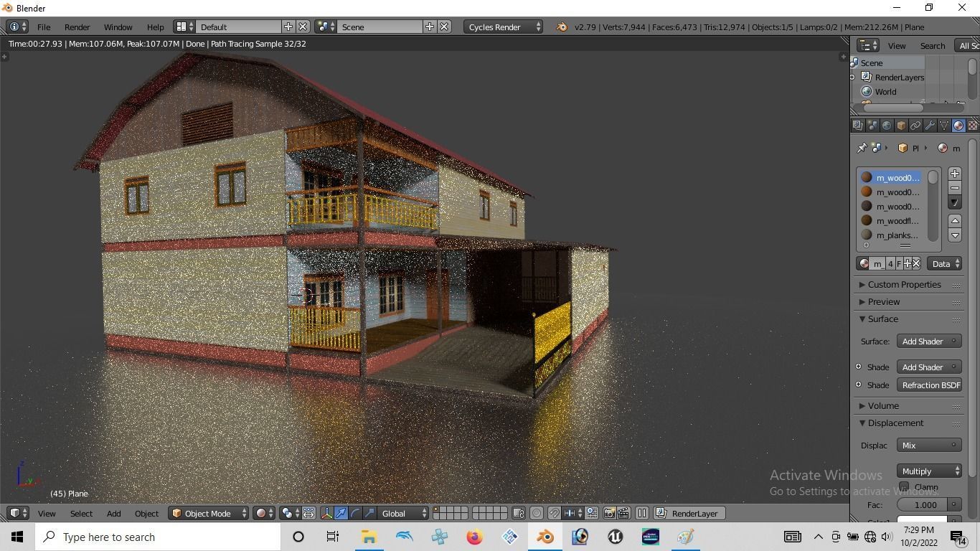Open Displacement Mix node button

(x=929, y=446)
